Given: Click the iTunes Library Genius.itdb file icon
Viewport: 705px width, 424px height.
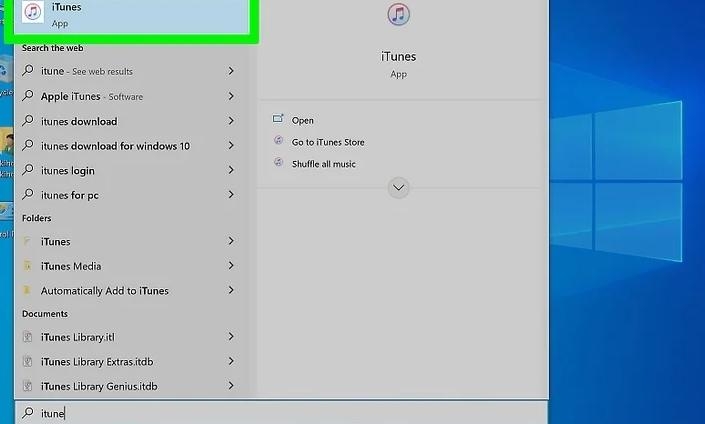Looking at the screenshot, I should pyautogui.click(x=28, y=386).
